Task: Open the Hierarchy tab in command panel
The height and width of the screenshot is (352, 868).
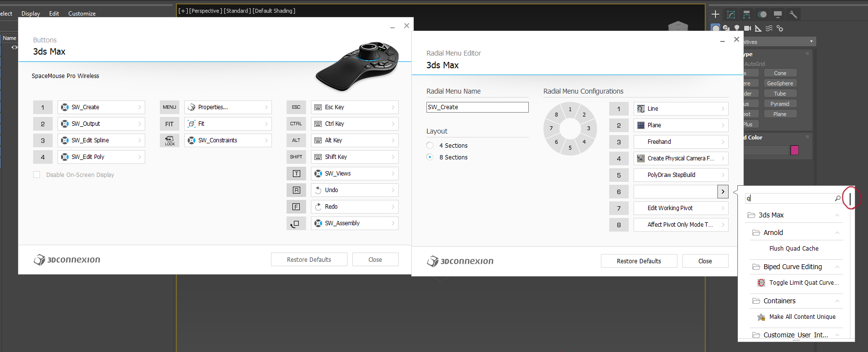Action: click(746, 14)
